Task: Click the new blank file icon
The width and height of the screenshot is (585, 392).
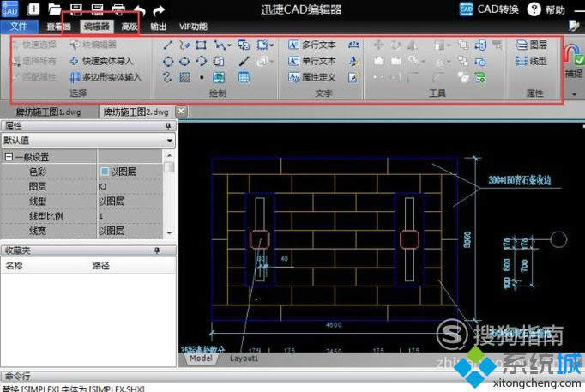Action: (33, 9)
